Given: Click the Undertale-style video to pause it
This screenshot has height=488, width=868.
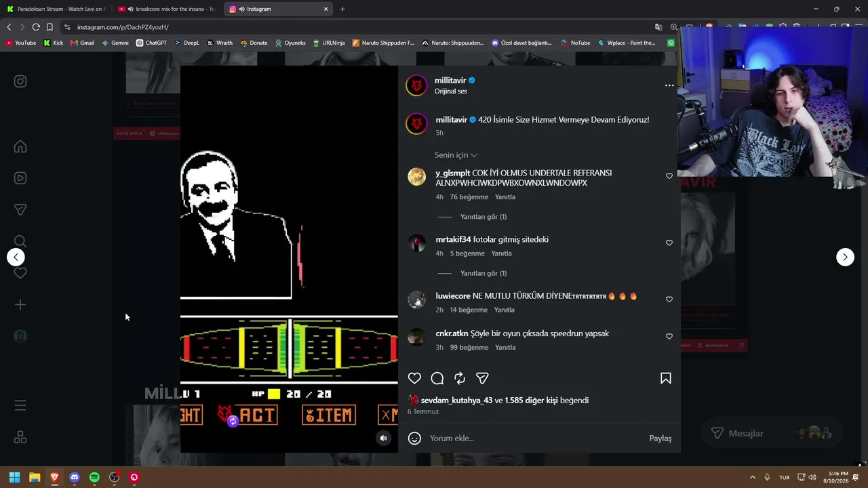Looking at the screenshot, I should pos(289,258).
